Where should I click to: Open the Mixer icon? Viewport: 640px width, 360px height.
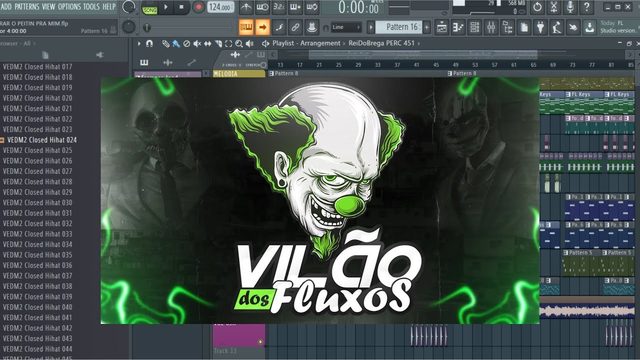(x=491, y=27)
